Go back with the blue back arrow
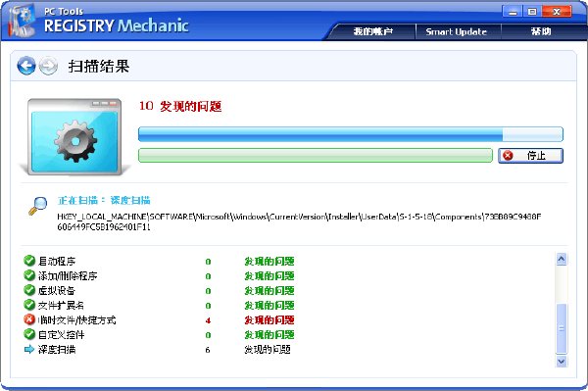The image size is (588, 391). (26, 66)
